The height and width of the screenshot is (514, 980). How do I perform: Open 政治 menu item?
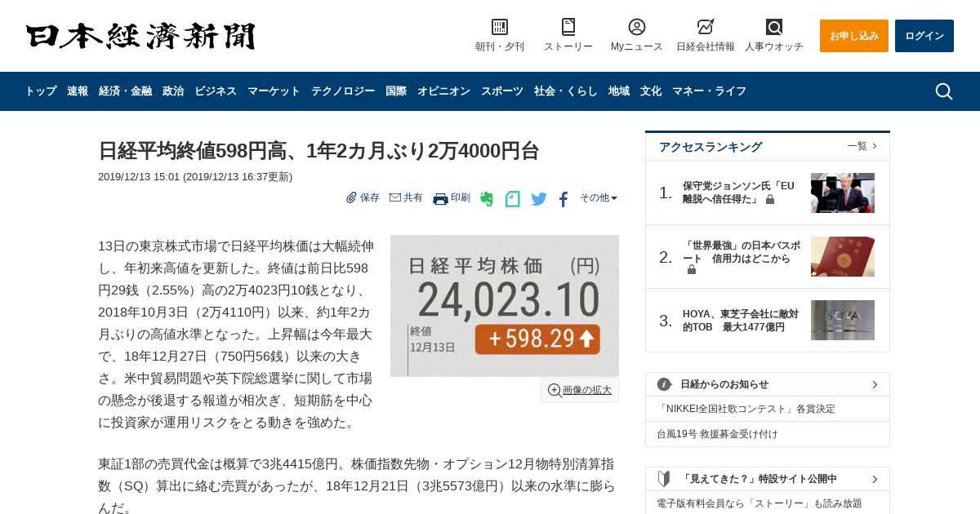click(173, 91)
